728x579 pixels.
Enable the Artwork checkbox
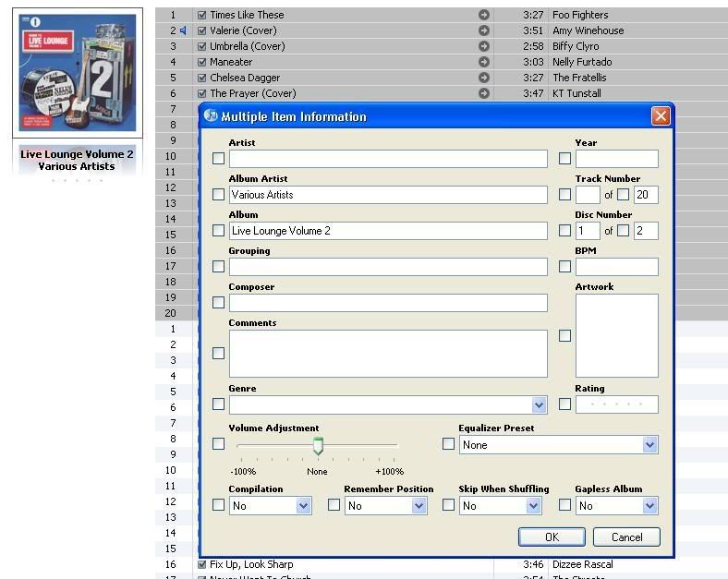point(564,336)
